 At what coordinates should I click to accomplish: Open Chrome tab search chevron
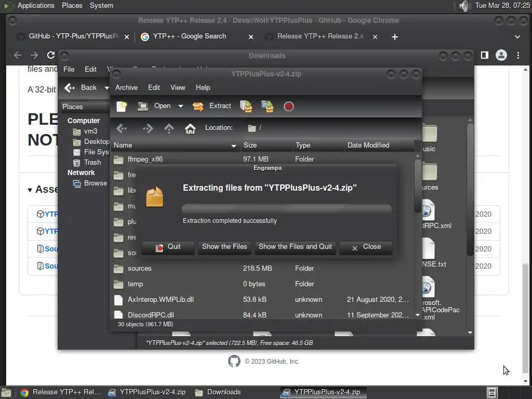tap(517, 37)
